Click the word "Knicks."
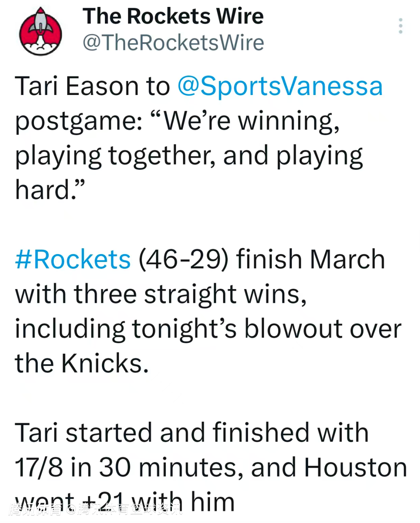 [105, 363]
